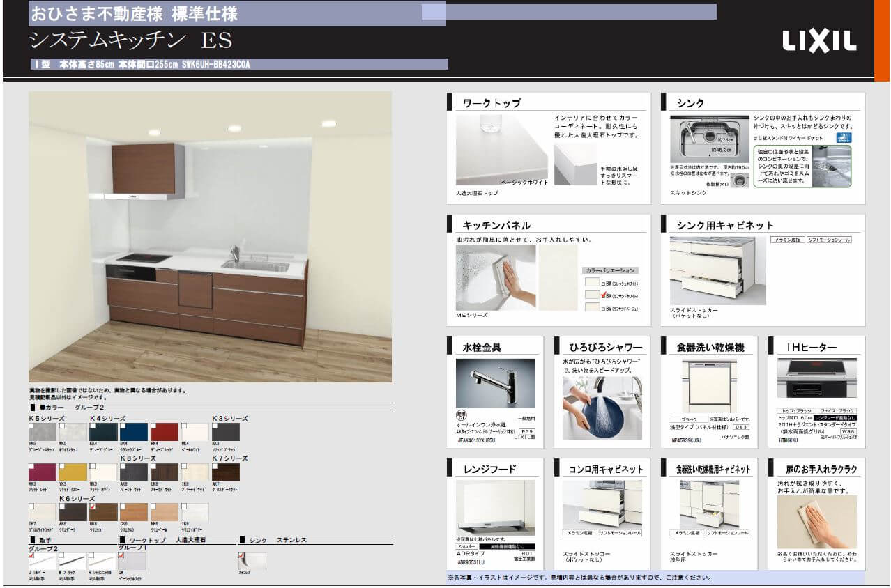This screenshot has width=891, height=588.
Task: Tick the W ブラック handle checkbox
Action: tap(62, 555)
